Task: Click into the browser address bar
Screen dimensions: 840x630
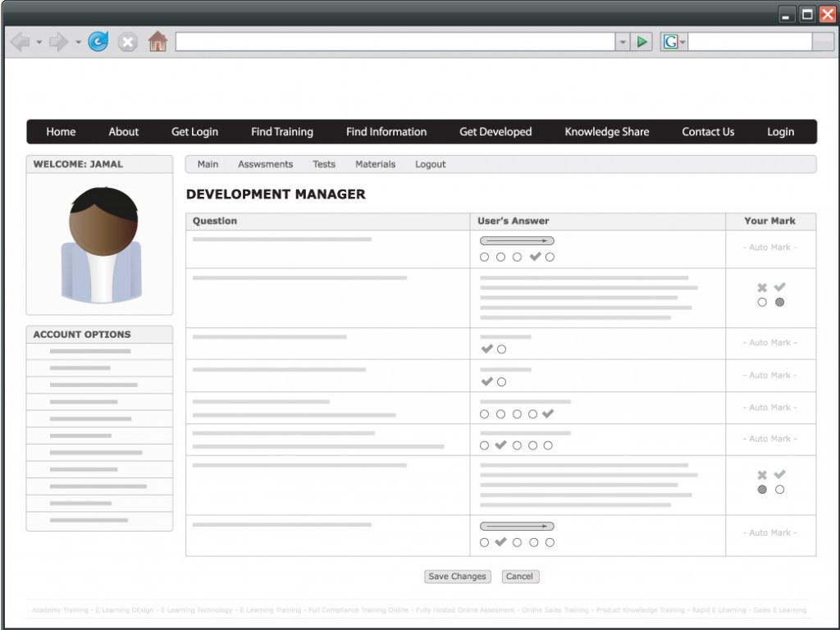Action: point(395,42)
